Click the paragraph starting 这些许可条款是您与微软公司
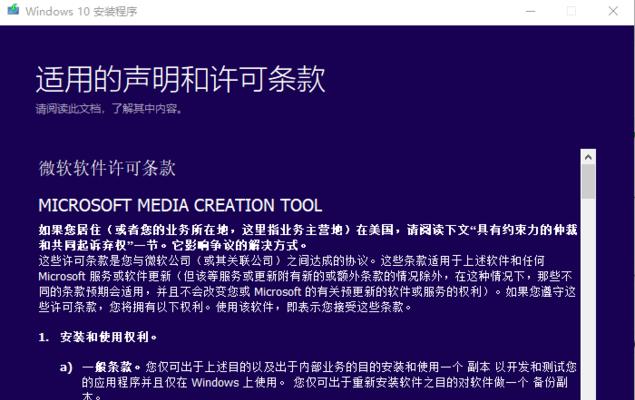Viewport: 635px width, 400px height. [307, 283]
